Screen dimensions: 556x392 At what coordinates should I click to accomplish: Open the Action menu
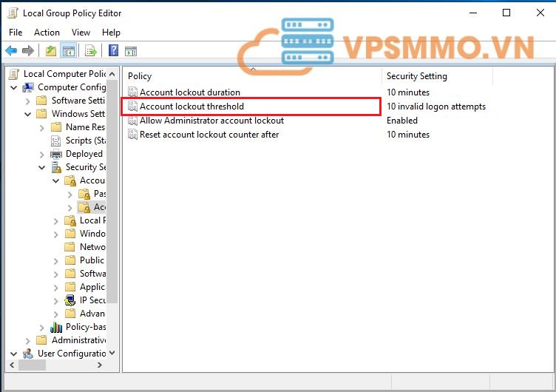(x=47, y=33)
